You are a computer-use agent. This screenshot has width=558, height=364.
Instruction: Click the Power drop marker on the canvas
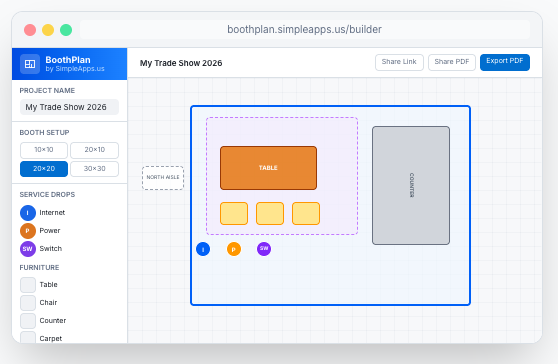234,249
